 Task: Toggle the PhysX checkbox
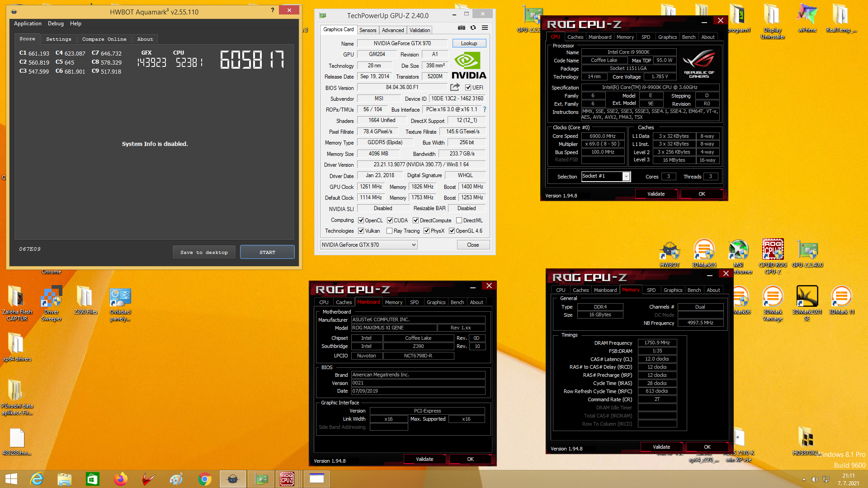[426, 231]
